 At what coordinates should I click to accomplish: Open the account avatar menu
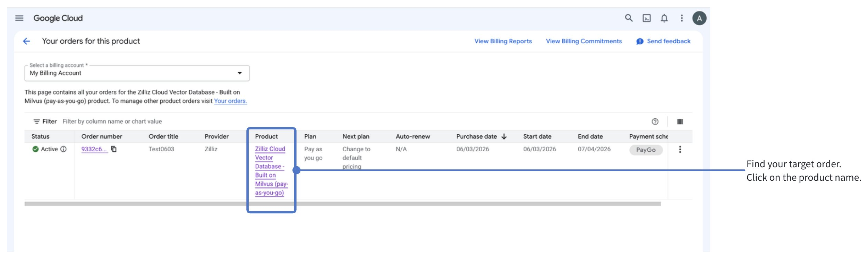[x=699, y=18]
